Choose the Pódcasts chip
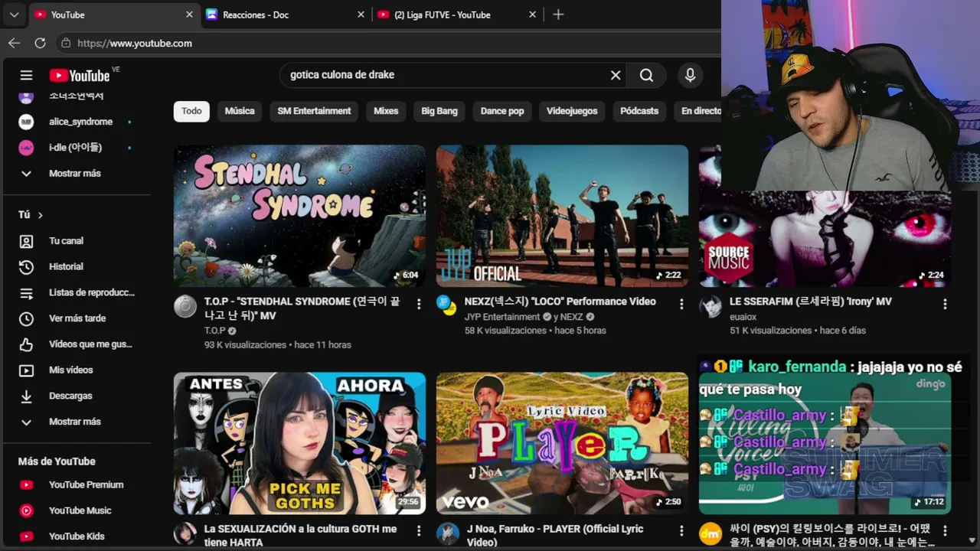 (x=639, y=111)
